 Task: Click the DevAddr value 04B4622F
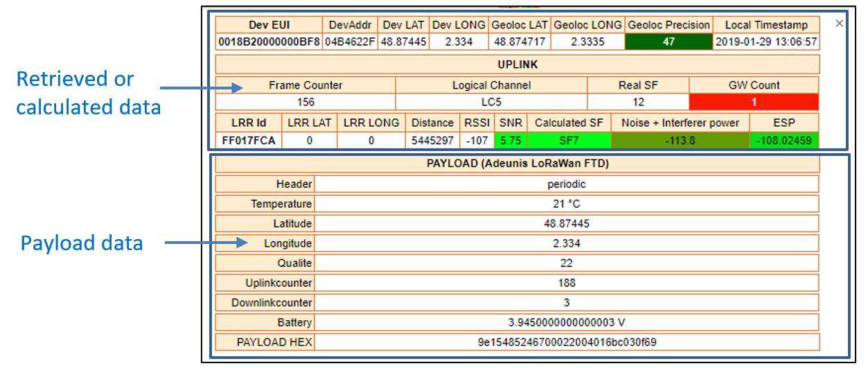click(351, 42)
